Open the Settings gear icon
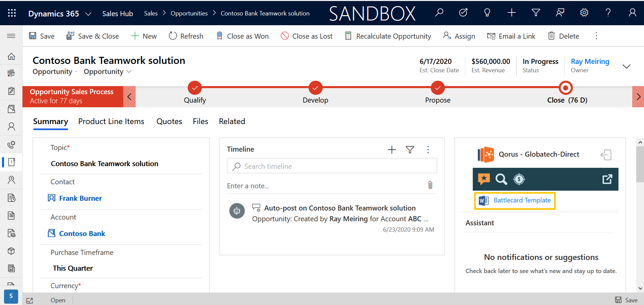Viewport: 644px width, 305px height. [x=584, y=13]
